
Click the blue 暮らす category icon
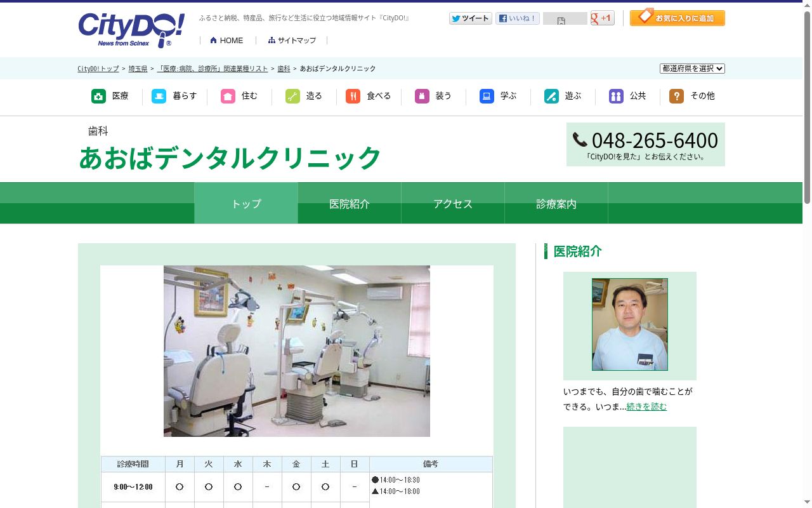(159, 96)
